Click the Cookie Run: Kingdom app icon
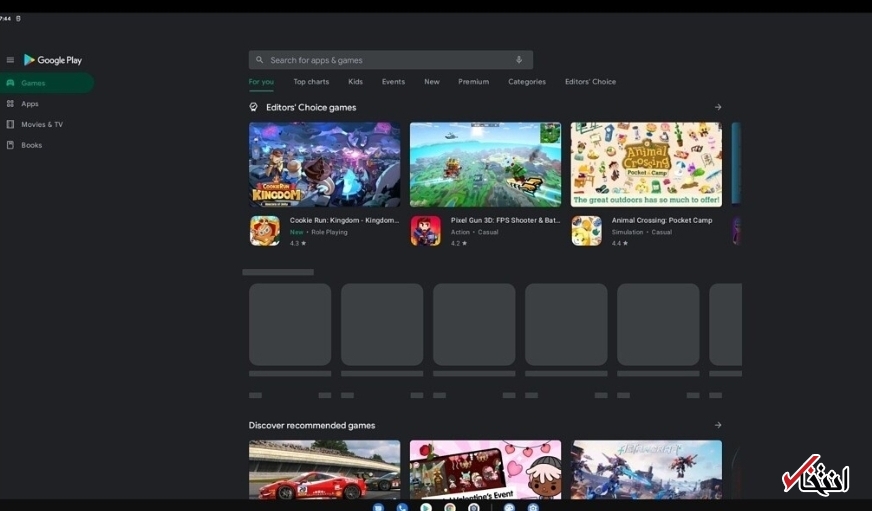872x511 pixels. coord(265,231)
